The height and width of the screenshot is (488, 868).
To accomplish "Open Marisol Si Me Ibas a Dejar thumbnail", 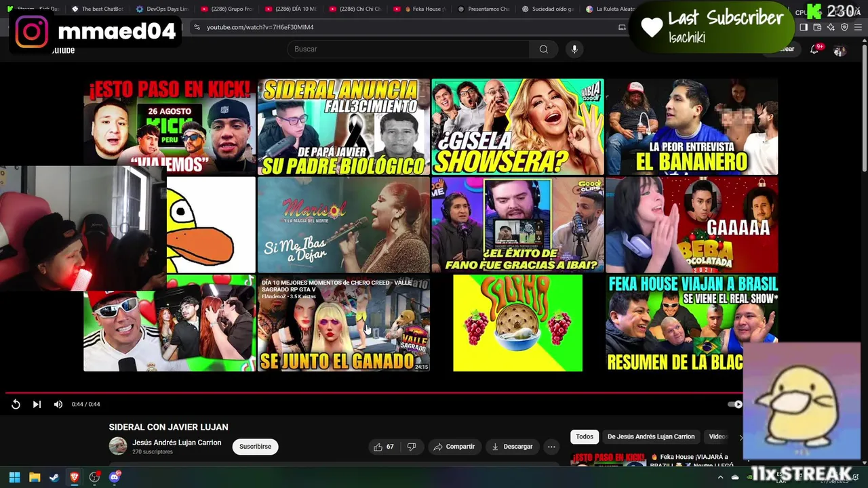I will [x=343, y=225].
